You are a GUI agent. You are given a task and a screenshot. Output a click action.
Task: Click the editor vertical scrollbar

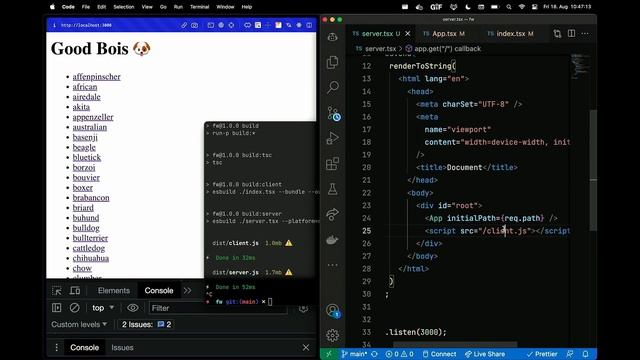click(593, 171)
